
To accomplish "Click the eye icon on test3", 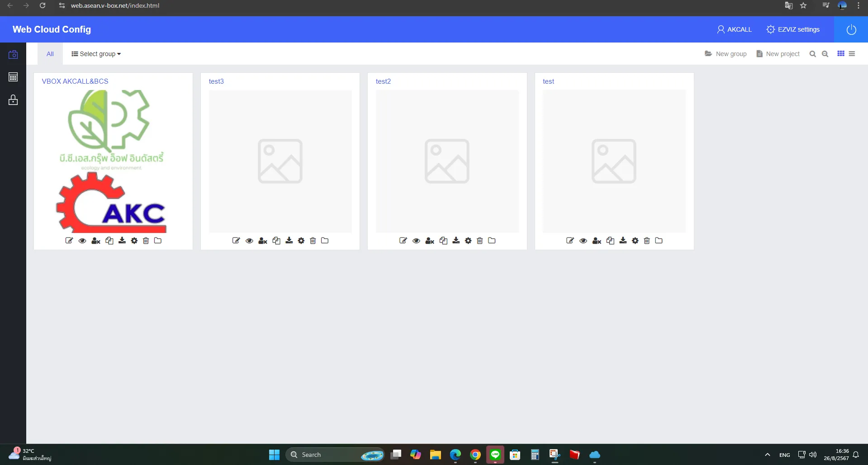I will (249, 241).
